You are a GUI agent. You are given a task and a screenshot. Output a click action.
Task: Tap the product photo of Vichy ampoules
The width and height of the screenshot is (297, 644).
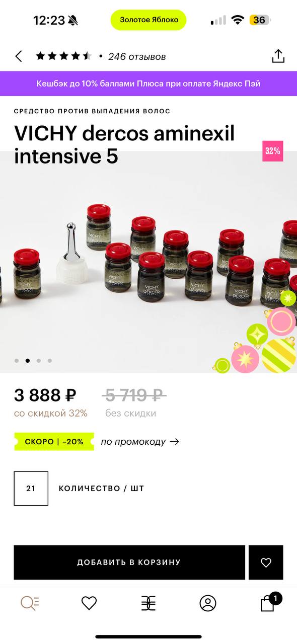[x=148, y=262]
